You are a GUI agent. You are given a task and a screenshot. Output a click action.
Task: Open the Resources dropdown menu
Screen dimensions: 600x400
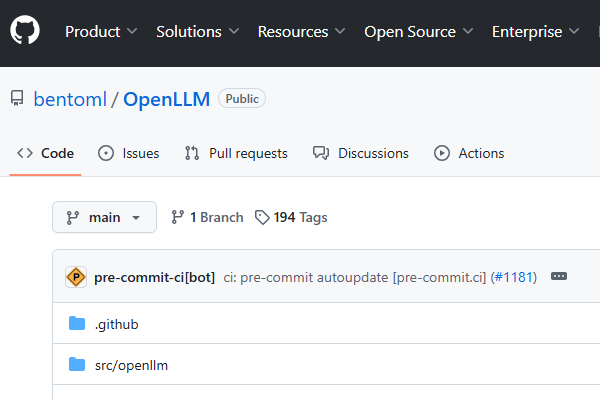[302, 31]
